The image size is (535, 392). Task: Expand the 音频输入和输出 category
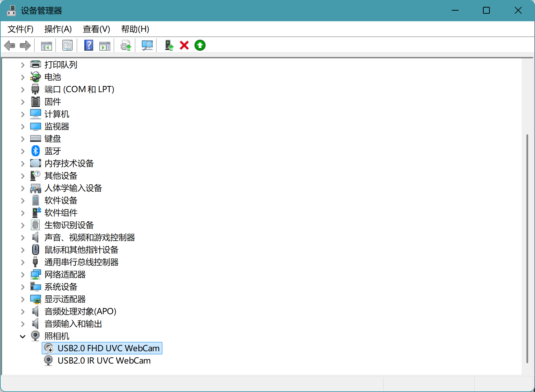pyautogui.click(x=23, y=323)
